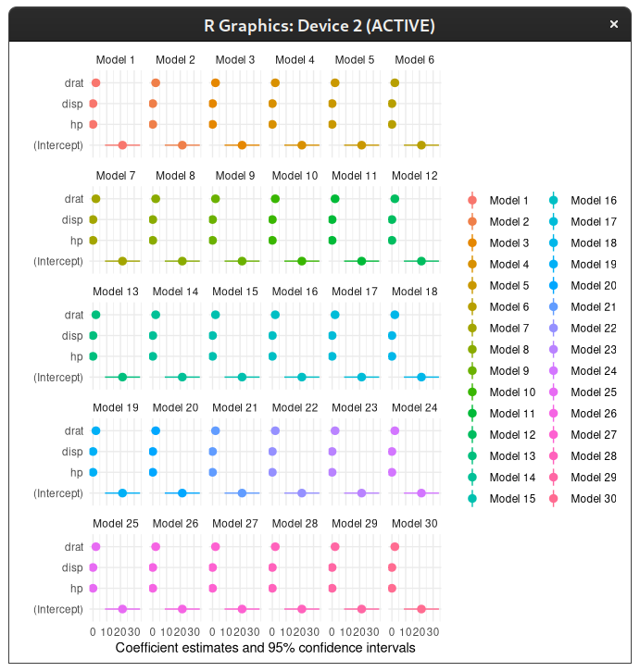Click the '(Intercept)' axis label beside Model 25 panel

pyautogui.click(x=58, y=609)
